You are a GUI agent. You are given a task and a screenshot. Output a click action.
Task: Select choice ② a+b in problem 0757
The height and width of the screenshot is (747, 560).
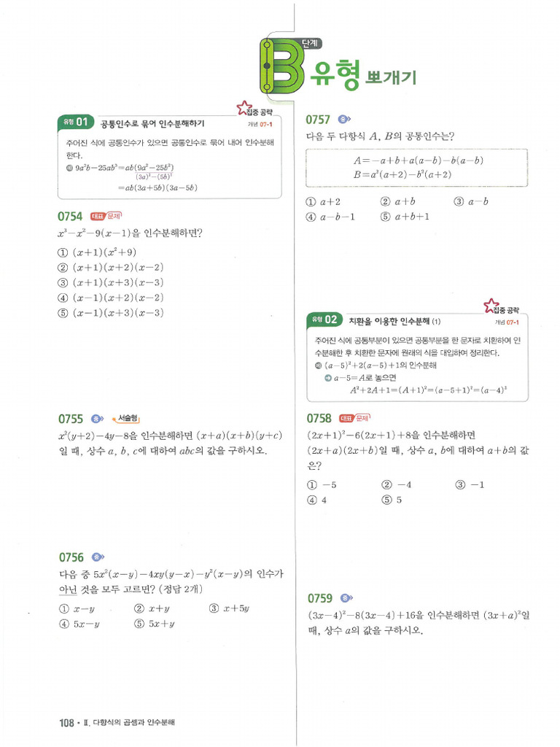[397, 201]
